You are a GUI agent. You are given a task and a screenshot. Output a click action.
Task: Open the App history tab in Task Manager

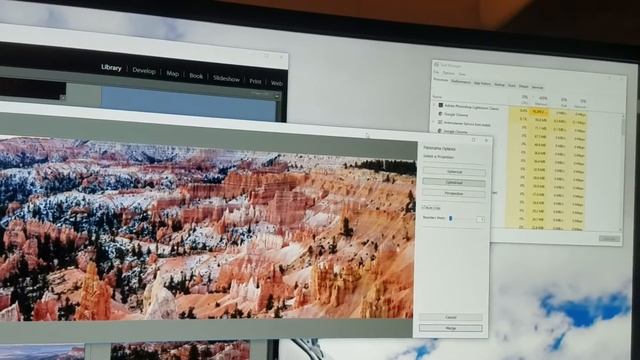click(482, 83)
